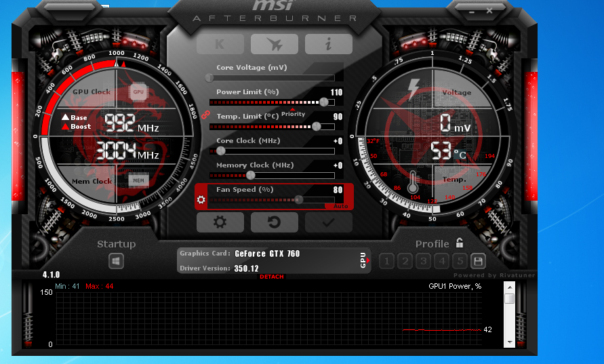
Task: Click the Max : 44 graph label
Action: pyautogui.click(x=100, y=286)
